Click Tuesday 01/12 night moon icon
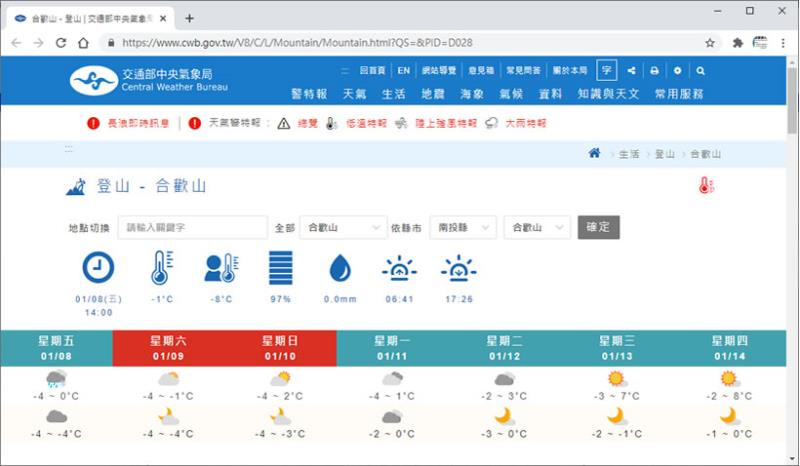Image resolution: width=800 pixels, height=466 pixels. pyautogui.click(x=505, y=416)
